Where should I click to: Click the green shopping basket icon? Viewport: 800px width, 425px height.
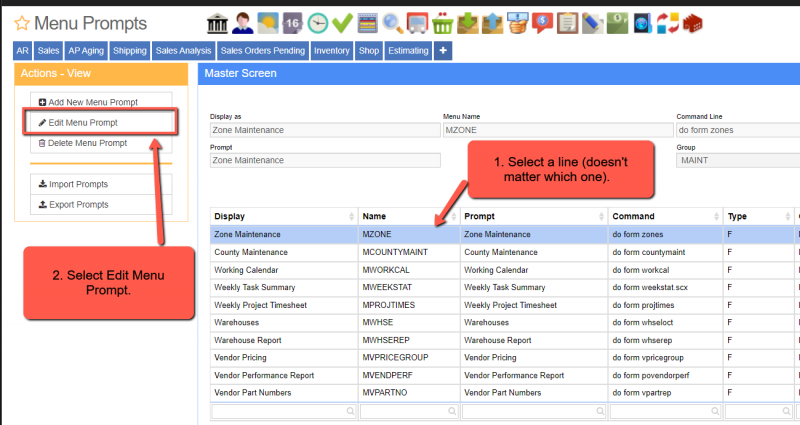(x=443, y=22)
